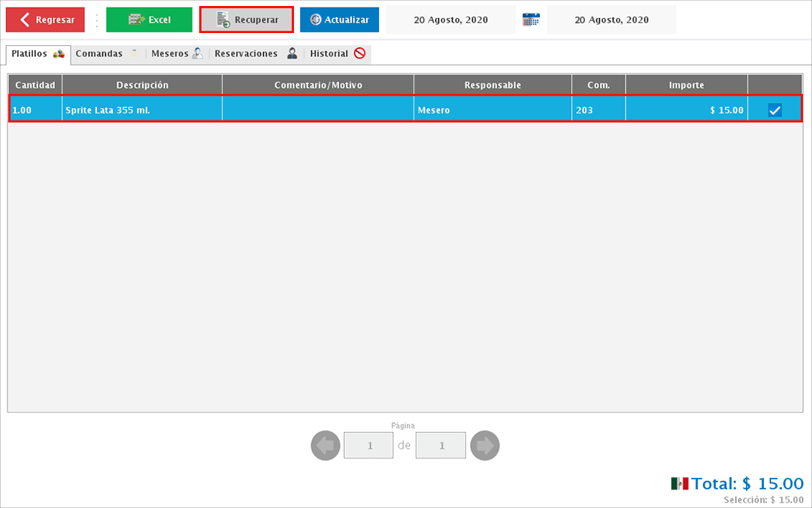
Task: Uncheck the Sprite Lata row checkbox
Action: click(x=775, y=110)
